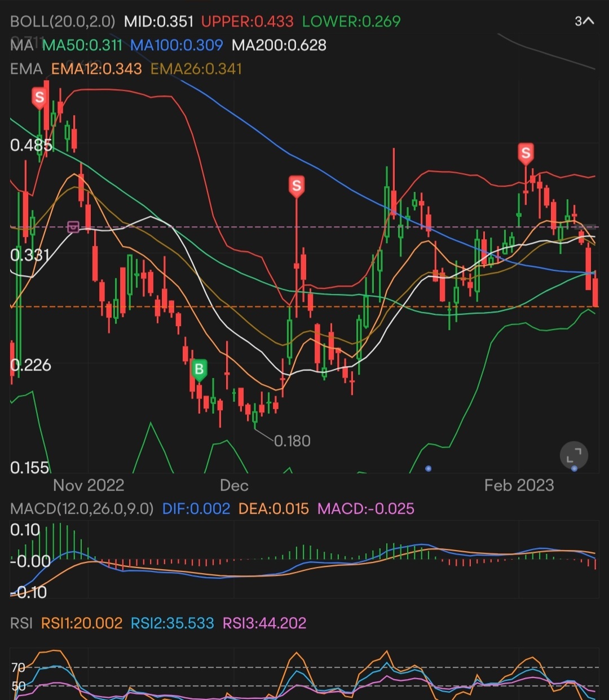609x700 pixels.
Task: Tap the 0.485 price axis label
Action: pos(31,145)
